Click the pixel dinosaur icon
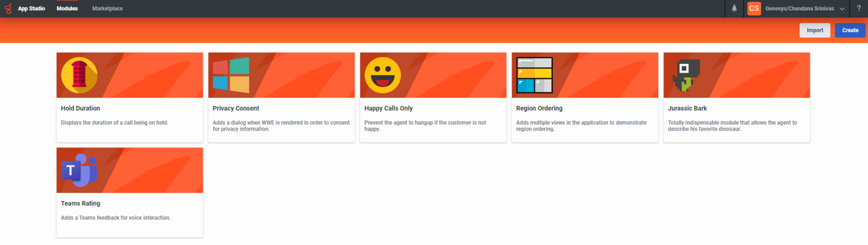Image resolution: width=868 pixels, height=245 pixels. click(686, 75)
